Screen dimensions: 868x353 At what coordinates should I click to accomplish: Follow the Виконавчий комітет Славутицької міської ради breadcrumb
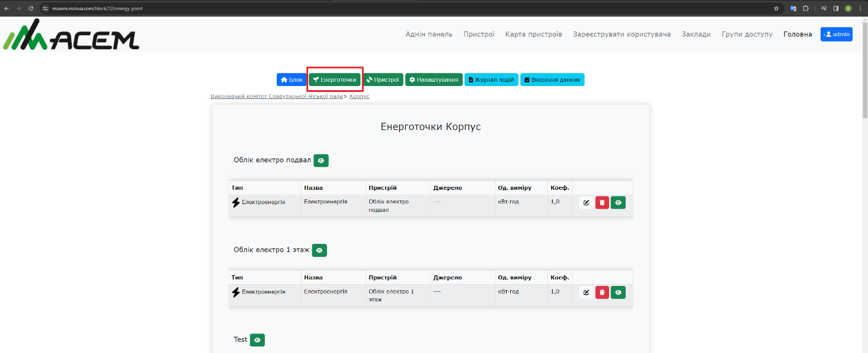tap(277, 96)
